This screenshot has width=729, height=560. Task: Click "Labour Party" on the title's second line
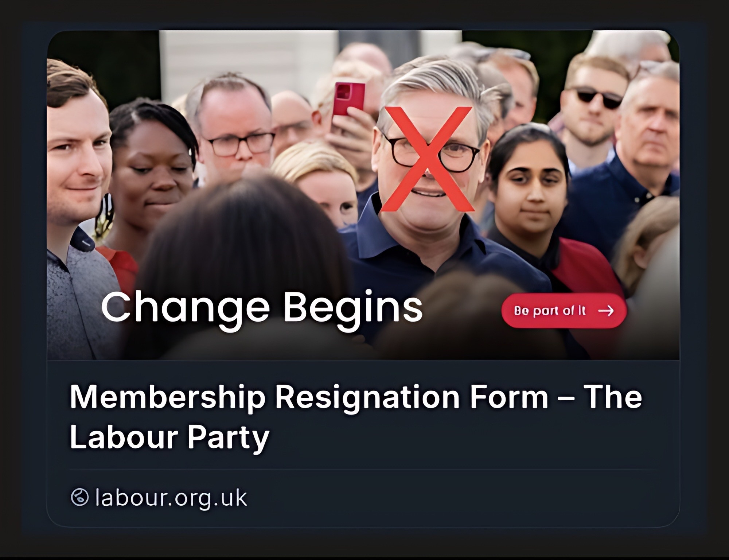point(169,436)
